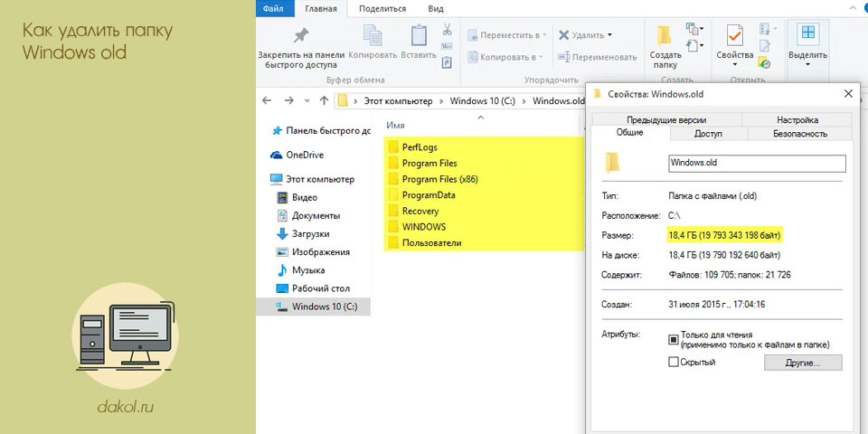The image size is (868, 434).
Task: Go forward with right arrow
Action: coord(288,100)
